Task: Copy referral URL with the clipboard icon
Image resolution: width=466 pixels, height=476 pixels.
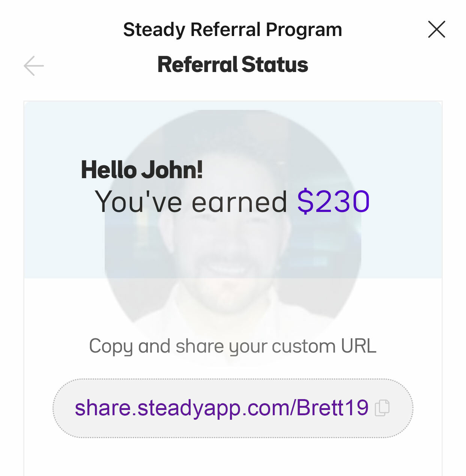Action: point(382,408)
